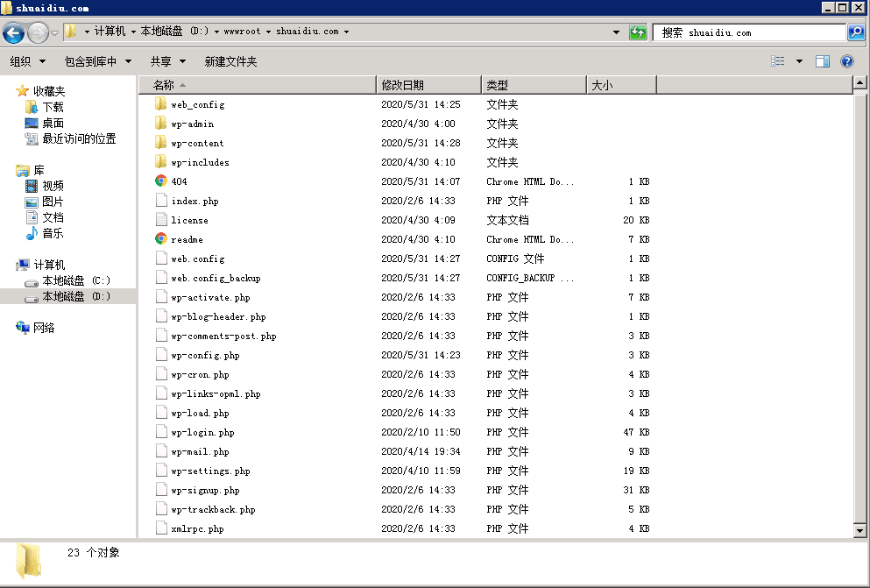The width and height of the screenshot is (870, 588).
Task: Click the wwwroot breadcrumb segment
Action: [242, 32]
